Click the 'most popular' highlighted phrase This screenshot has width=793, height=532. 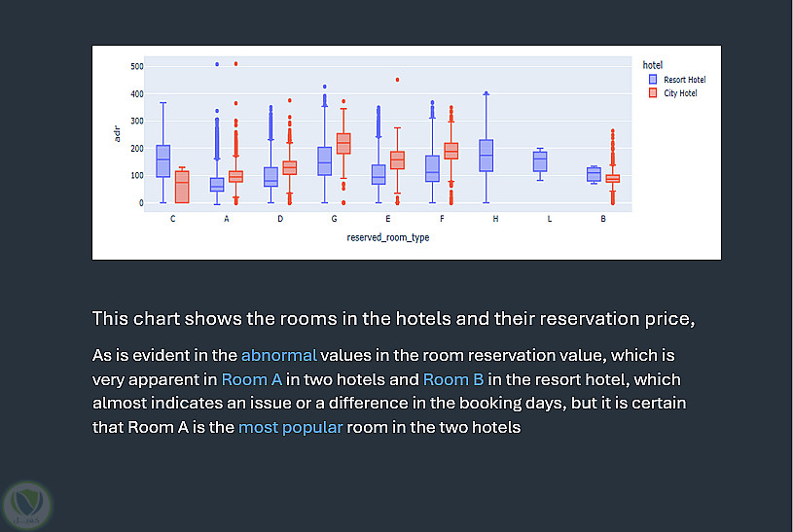click(290, 426)
